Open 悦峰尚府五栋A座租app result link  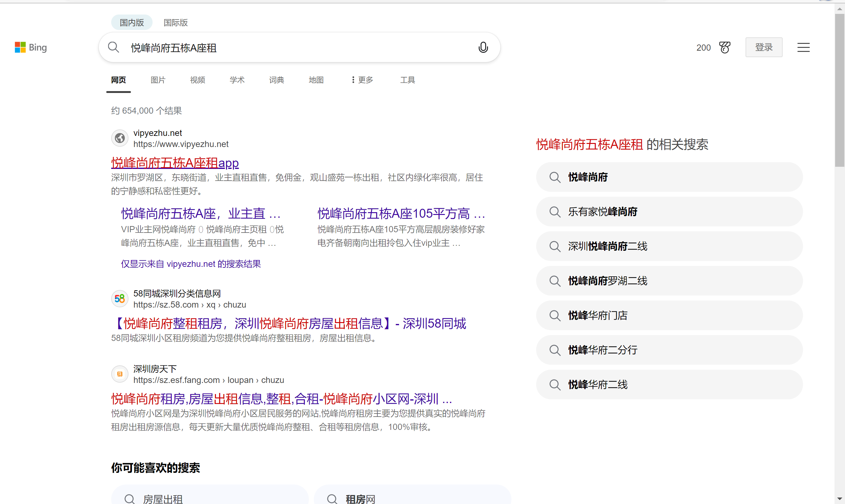(175, 163)
